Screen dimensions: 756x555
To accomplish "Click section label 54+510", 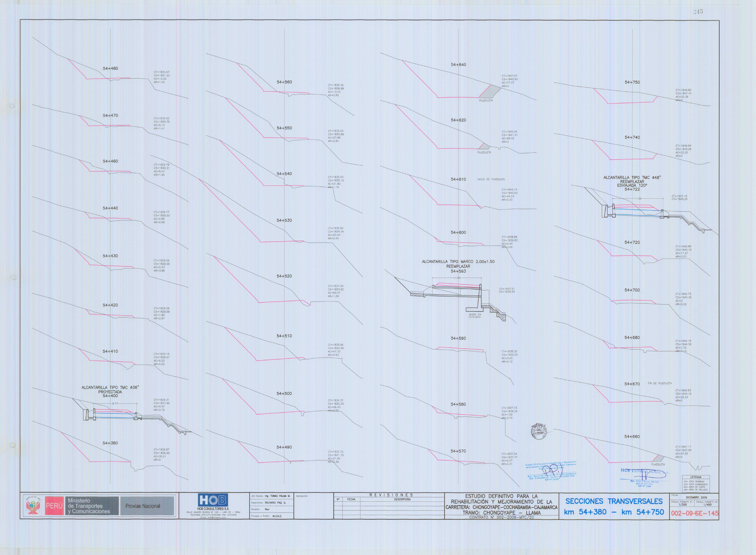I will [284, 336].
